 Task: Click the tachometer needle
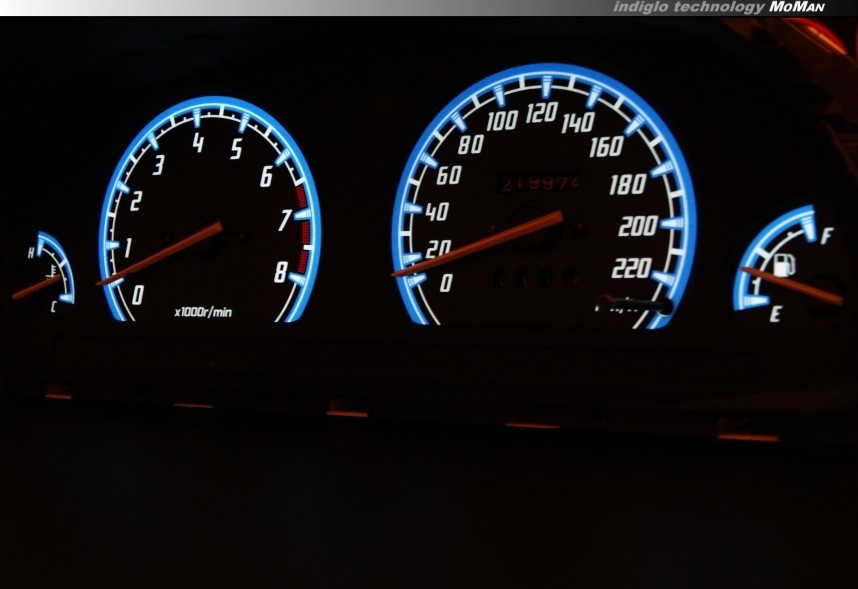pos(160,255)
